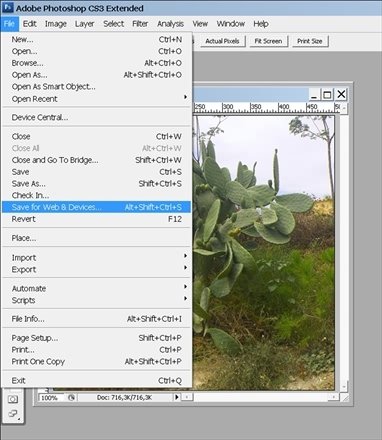The height and width of the screenshot is (440, 382).
Task: Click the status bar icon beside 100%
Action: pyautogui.click(x=71, y=398)
